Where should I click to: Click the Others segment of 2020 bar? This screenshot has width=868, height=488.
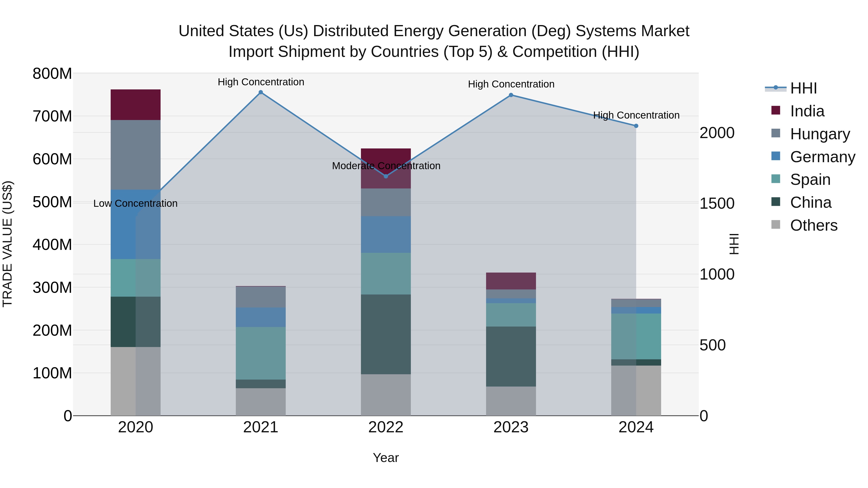[136, 381]
